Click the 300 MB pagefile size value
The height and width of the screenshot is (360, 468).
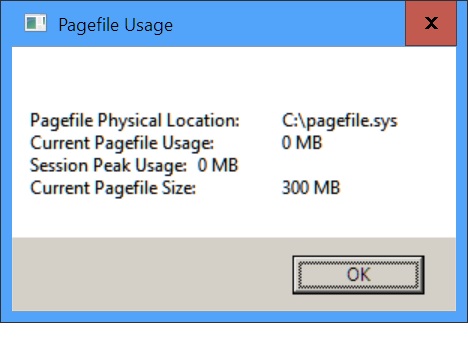click(311, 187)
